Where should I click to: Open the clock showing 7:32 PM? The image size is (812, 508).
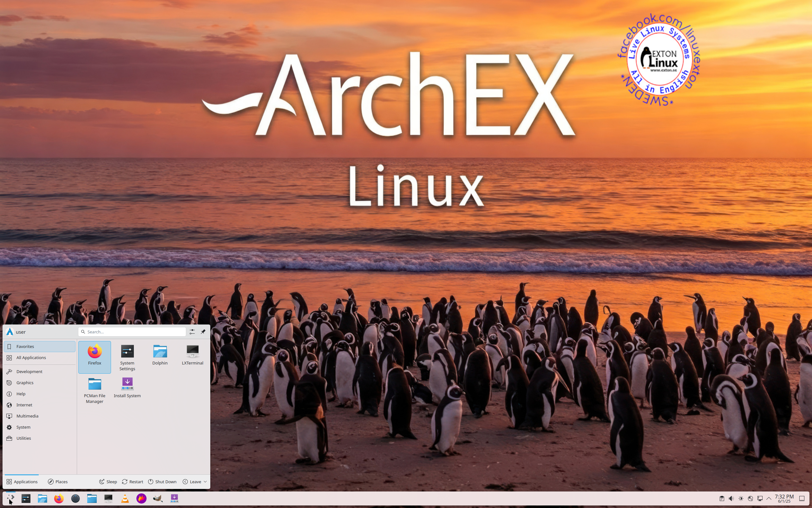(784, 498)
